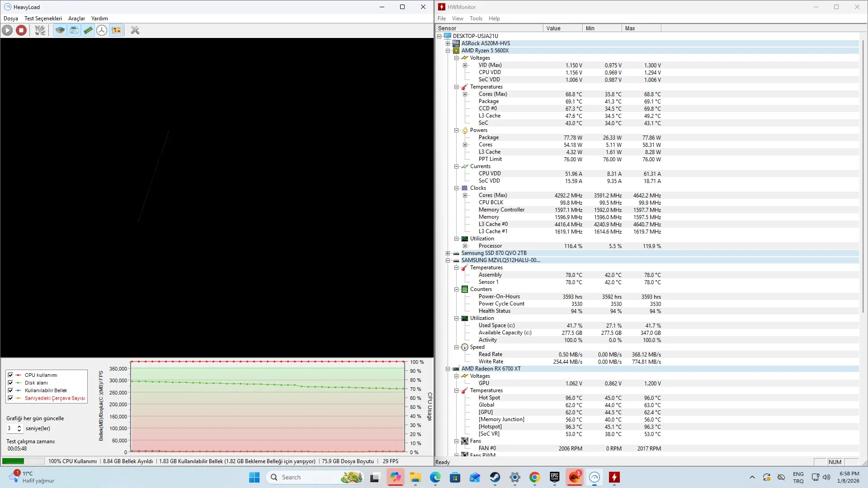The image size is (868, 488).
Task: Toggle Saniyedeki Çerçeve Sayısı checkbox
Action: (x=10, y=398)
